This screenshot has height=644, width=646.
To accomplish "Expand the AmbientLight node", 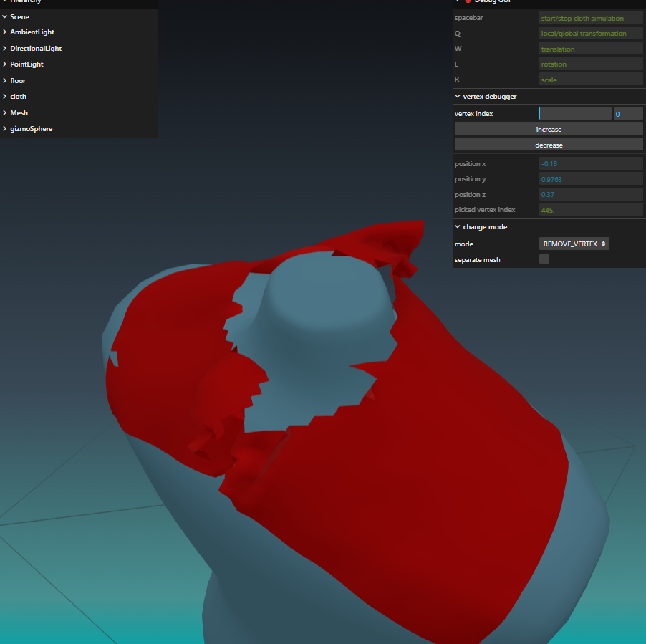I will tap(4, 32).
